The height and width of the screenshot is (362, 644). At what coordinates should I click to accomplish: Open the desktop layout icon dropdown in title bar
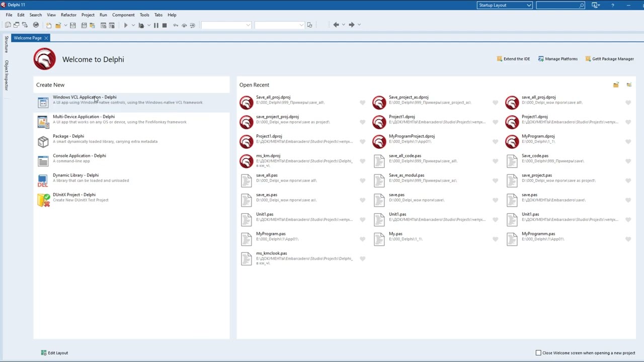click(x=596, y=5)
